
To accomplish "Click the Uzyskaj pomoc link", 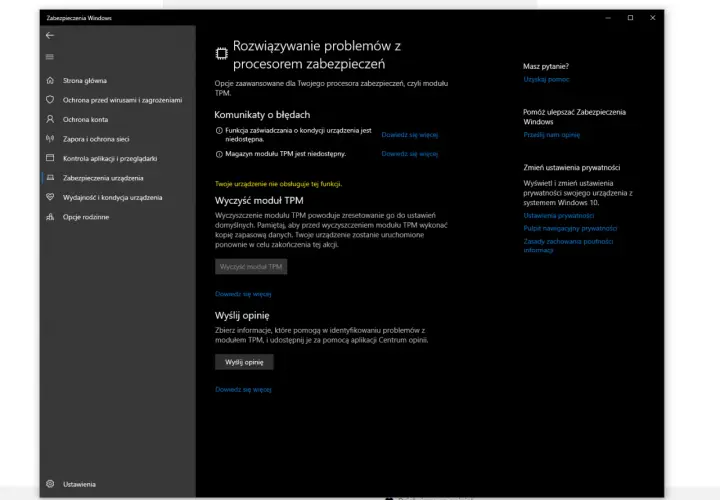I will pos(546,79).
